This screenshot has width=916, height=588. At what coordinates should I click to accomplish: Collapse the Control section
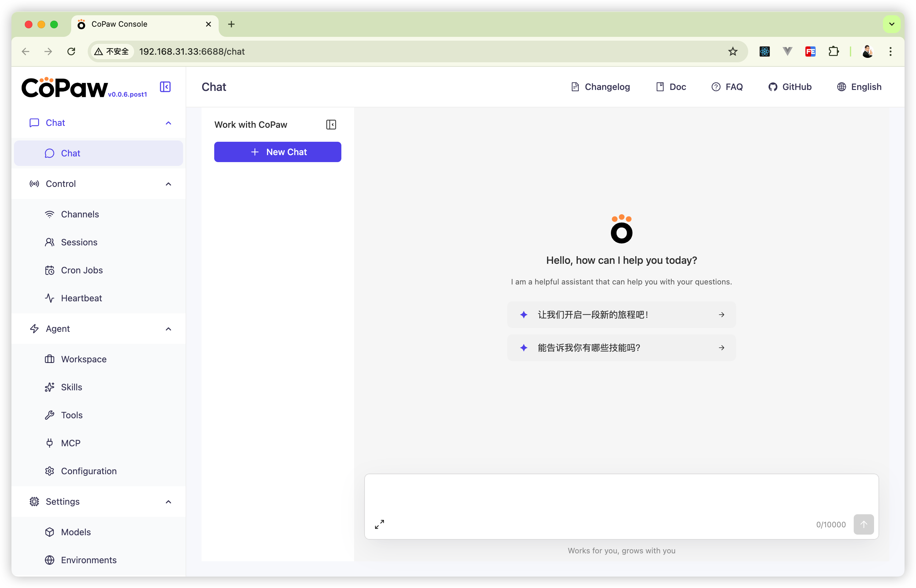[x=168, y=184]
